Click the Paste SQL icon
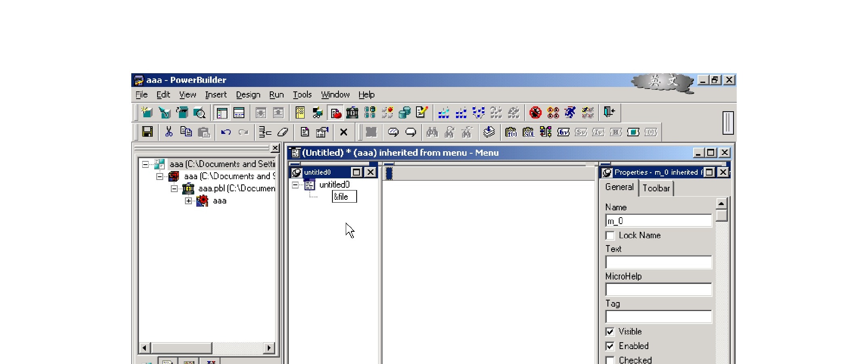 pyautogui.click(x=528, y=132)
